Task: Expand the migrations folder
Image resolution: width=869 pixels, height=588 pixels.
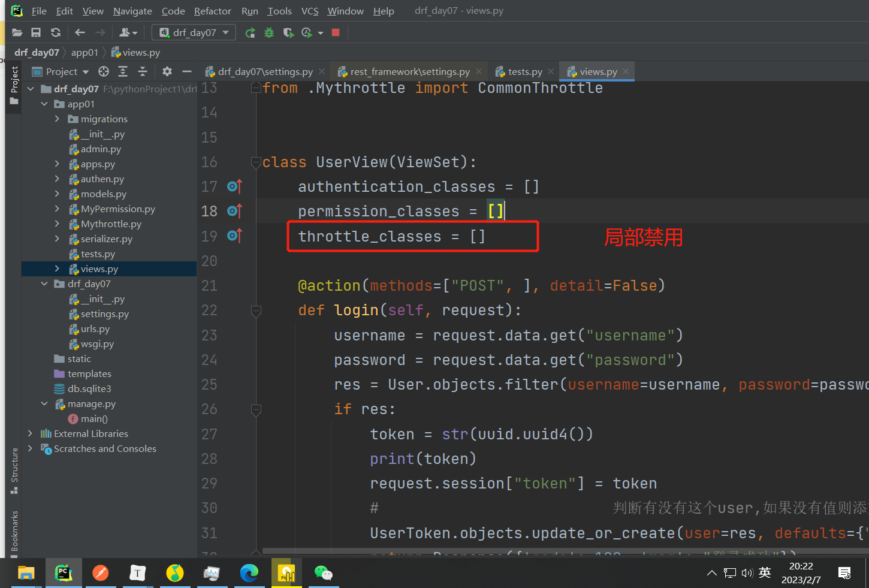Action: 58,119
